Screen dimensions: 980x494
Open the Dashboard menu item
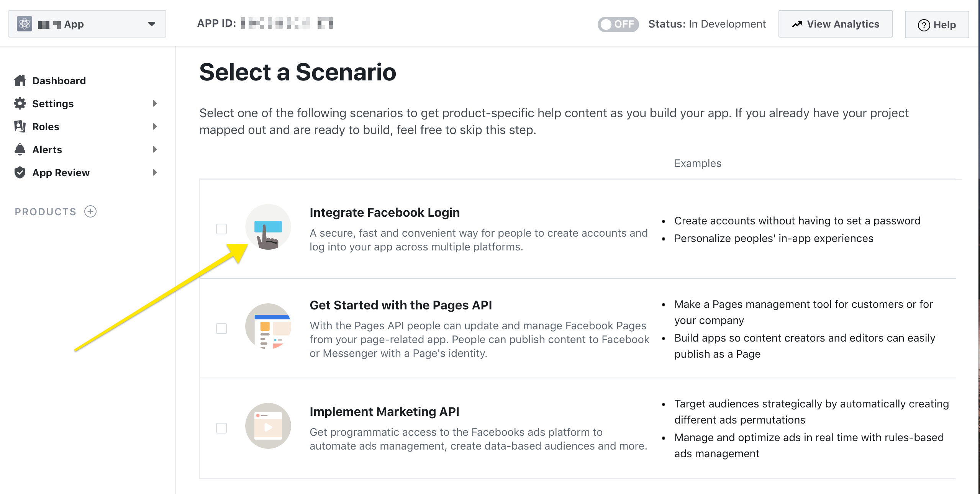tap(59, 80)
